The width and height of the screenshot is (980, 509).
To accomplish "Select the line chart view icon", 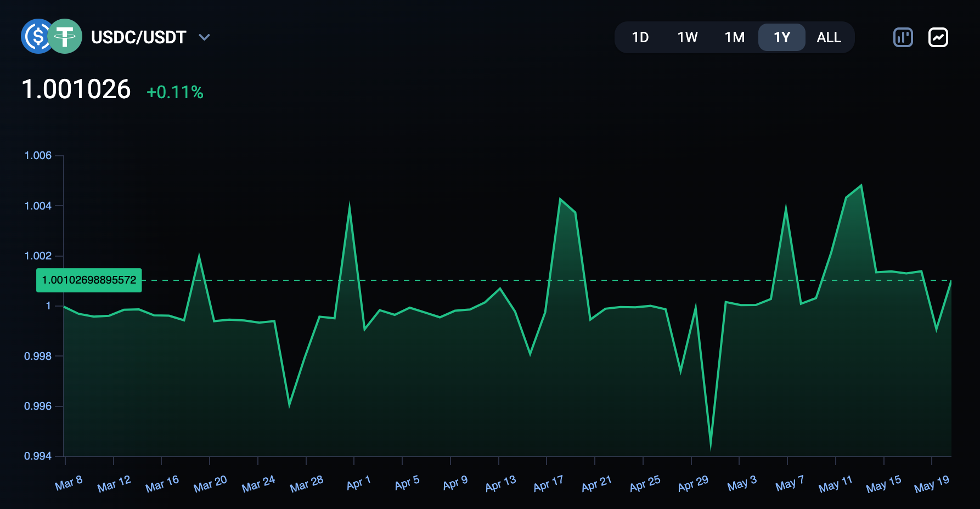I will click(x=938, y=37).
